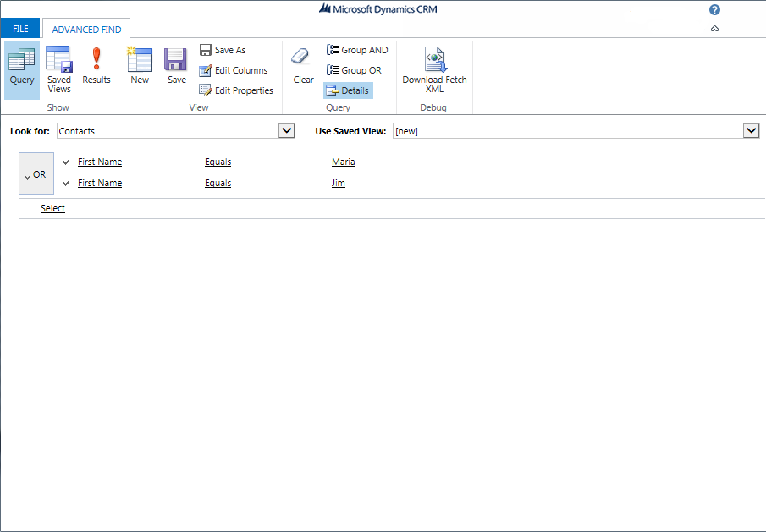766x532 pixels.
Task: Apply Group AND to selected rows
Action: 357,50
